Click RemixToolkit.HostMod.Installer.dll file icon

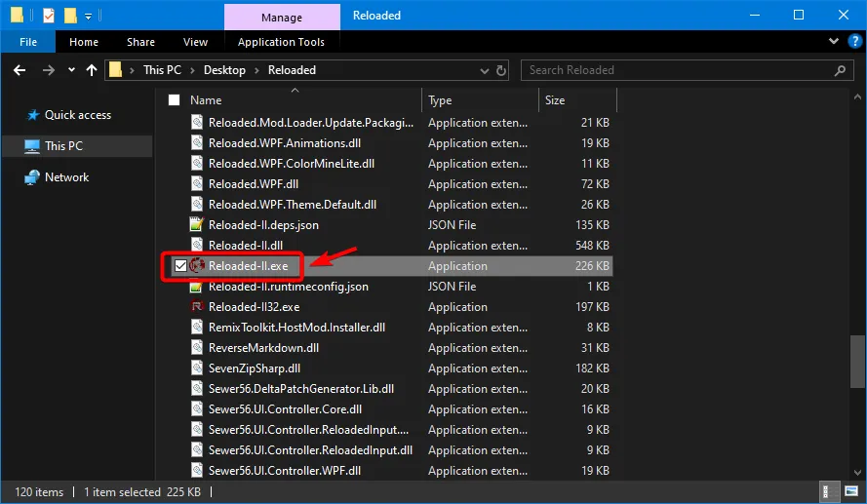[x=197, y=328]
